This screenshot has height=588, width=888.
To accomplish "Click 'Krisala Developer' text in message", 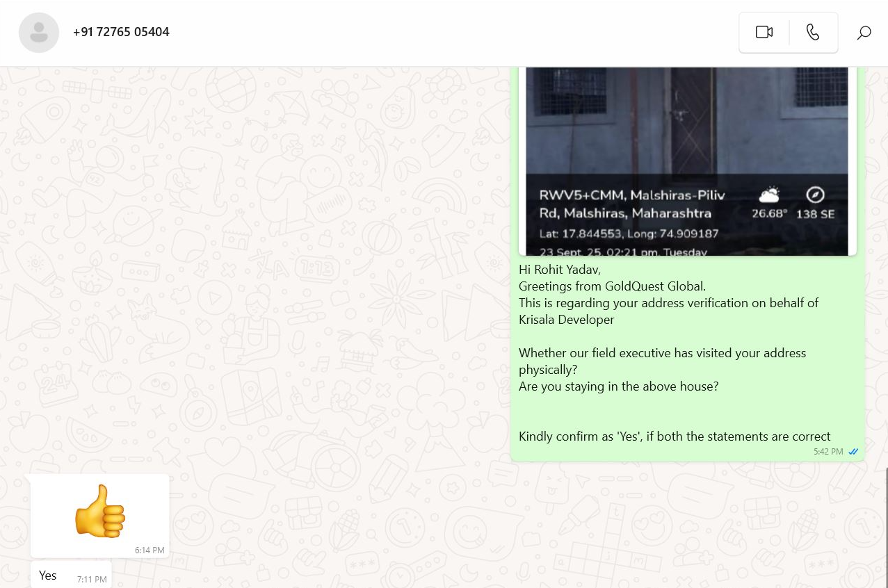I will click(567, 320).
